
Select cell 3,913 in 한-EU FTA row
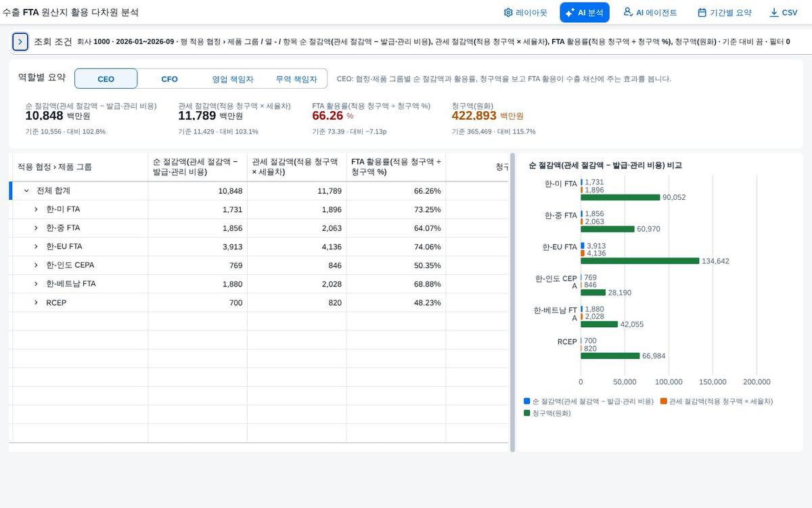198,247
